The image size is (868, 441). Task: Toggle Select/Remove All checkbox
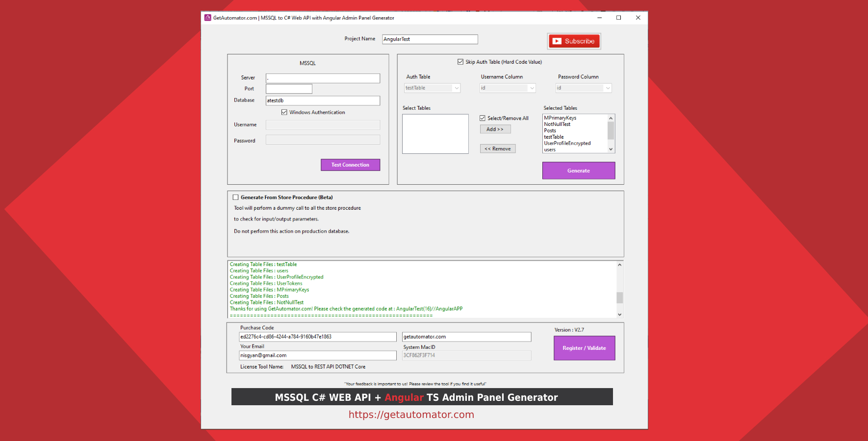[x=483, y=118]
